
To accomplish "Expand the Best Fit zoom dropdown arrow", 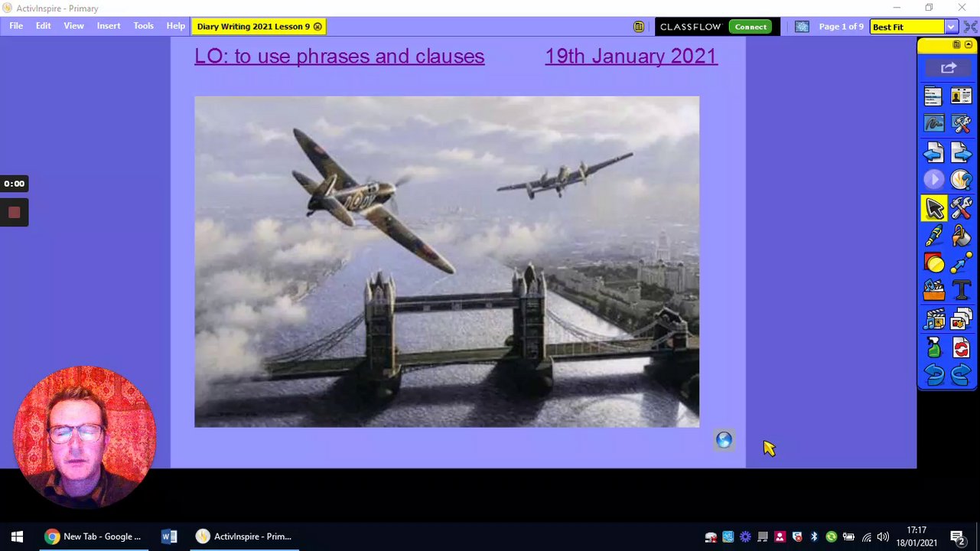I will coord(951,27).
